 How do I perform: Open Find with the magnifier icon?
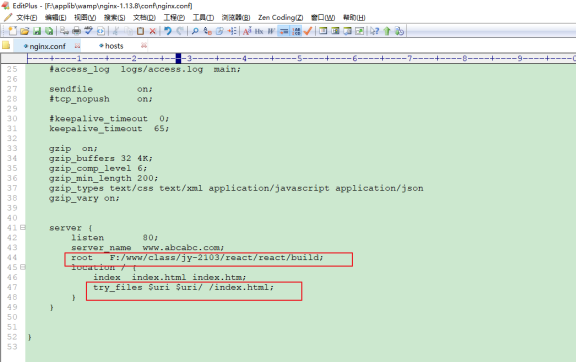point(195,31)
